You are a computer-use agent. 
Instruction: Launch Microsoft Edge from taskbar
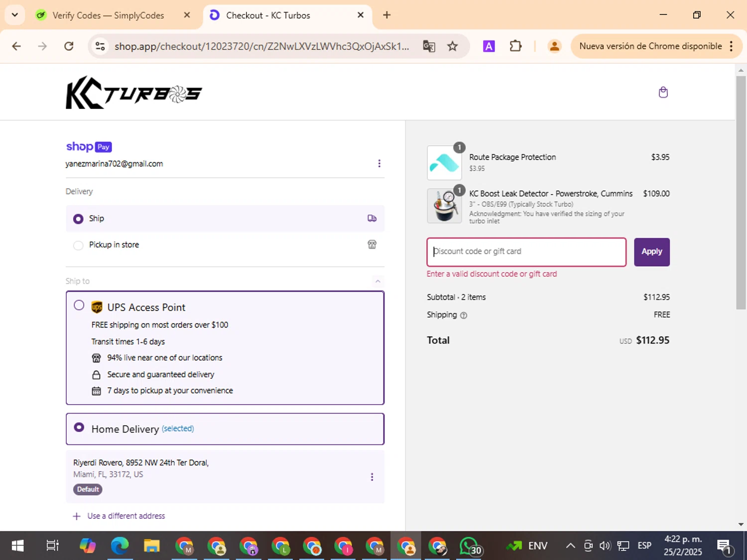point(120,546)
